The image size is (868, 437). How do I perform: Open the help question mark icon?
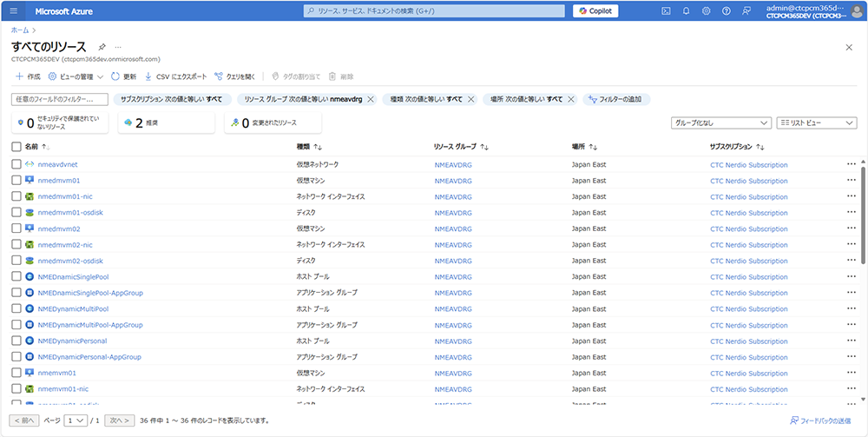(x=727, y=11)
